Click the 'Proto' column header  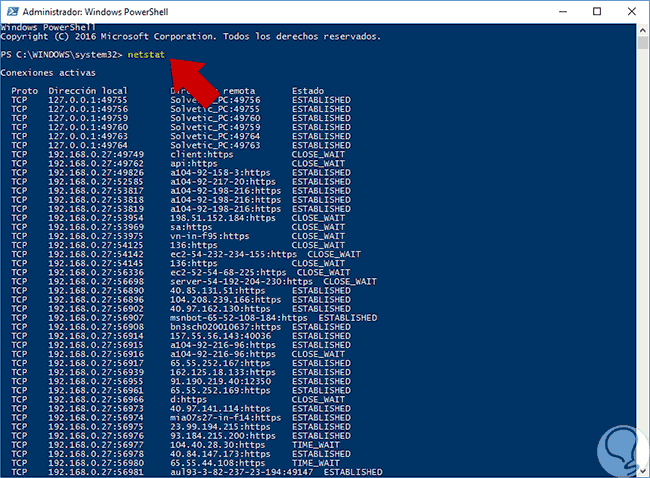24,91
